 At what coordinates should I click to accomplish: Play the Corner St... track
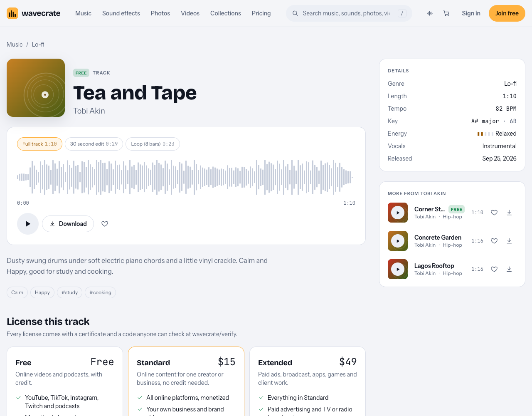[x=398, y=213]
